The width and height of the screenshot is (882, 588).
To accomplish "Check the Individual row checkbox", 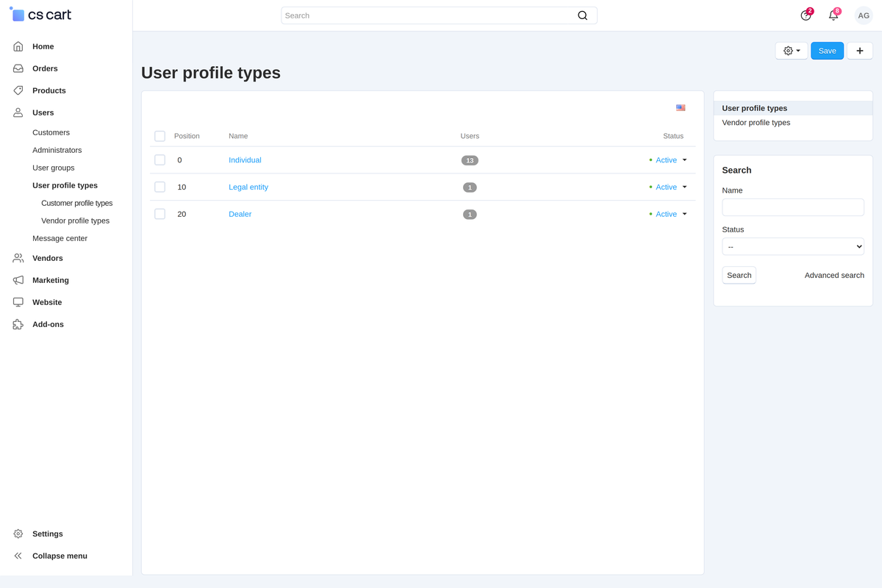I will pyautogui.click(x=159, y=159).
